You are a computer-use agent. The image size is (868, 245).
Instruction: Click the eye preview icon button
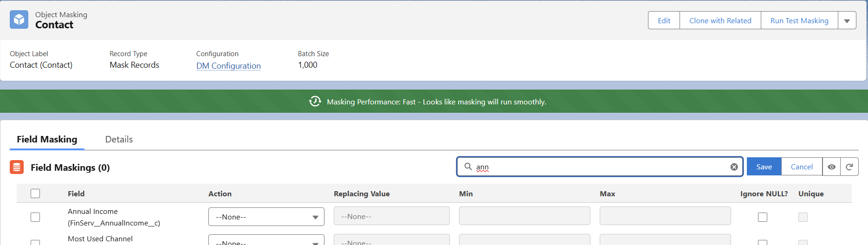point(831,167)
